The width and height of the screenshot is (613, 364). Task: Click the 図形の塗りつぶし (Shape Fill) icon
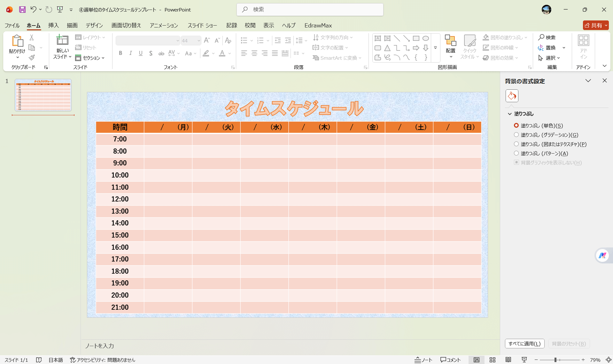[485, 37]
